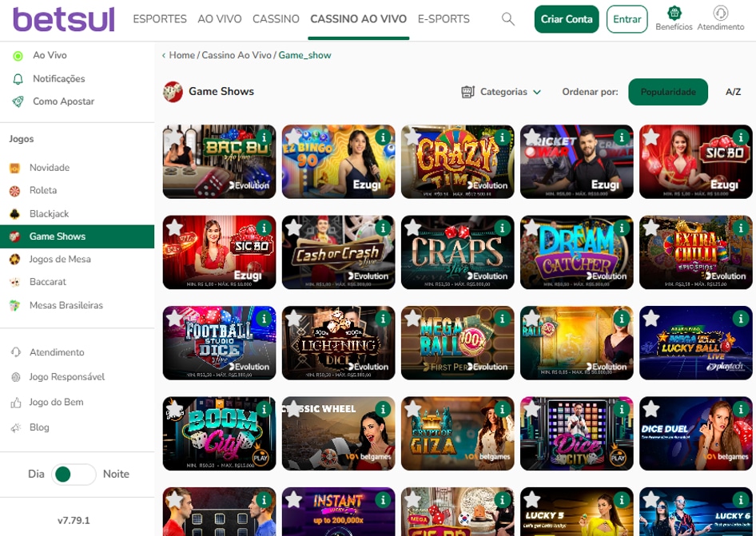Switch to the CASSINO tab
This screenshot has height=536, width=756.
(x=276, y=19)
